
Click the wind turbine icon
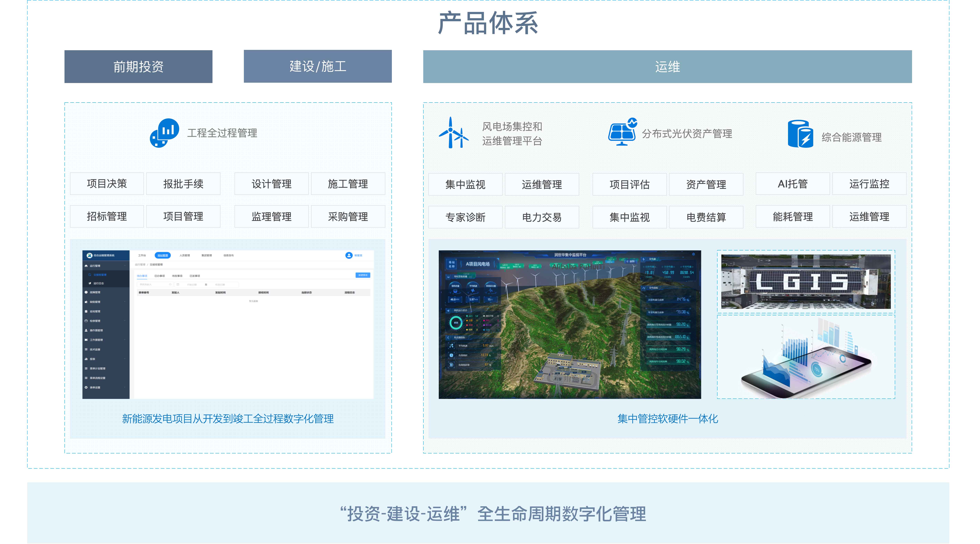click(453, 133)
